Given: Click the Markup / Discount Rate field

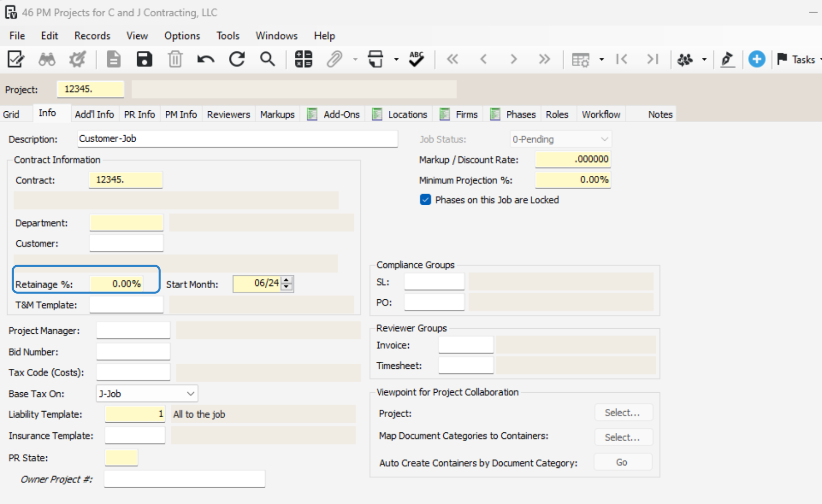Looking at the screenshot, I should pos(573,159).
